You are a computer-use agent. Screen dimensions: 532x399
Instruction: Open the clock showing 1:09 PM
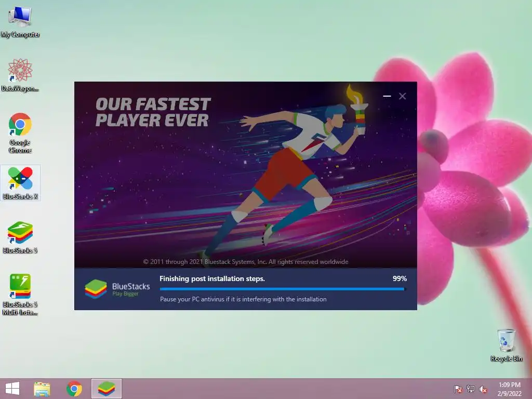point(509,389)
